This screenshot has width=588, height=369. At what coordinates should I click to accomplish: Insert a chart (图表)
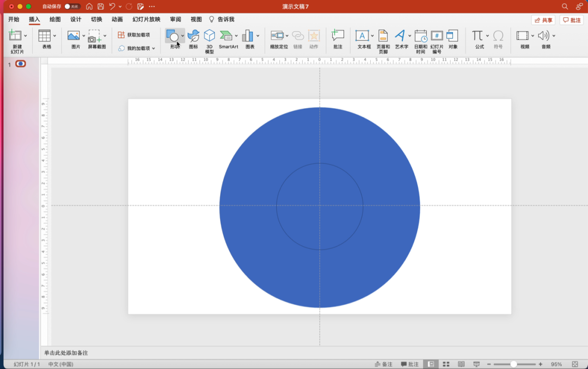pyautogui.click(x=248, y=39)
